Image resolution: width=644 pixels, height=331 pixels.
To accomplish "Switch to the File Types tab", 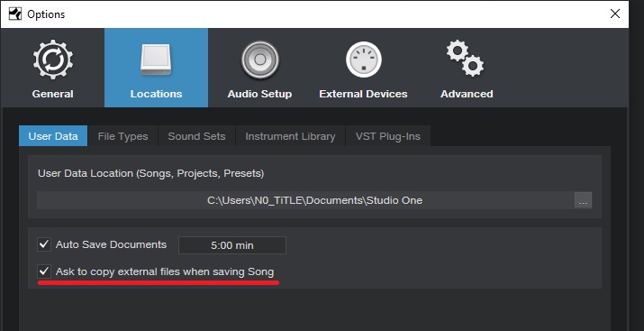I will point(122,136).
